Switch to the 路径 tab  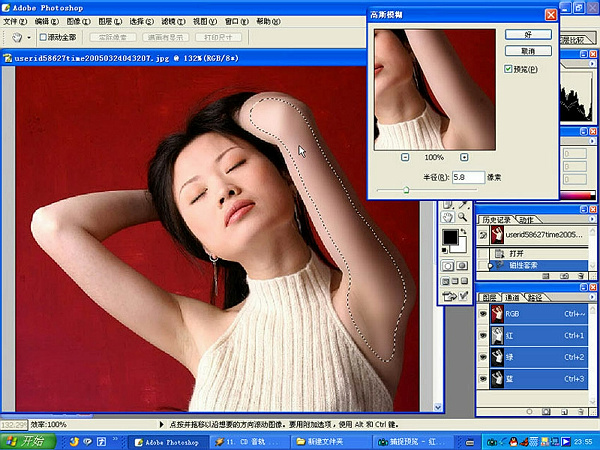coord(535,297)
